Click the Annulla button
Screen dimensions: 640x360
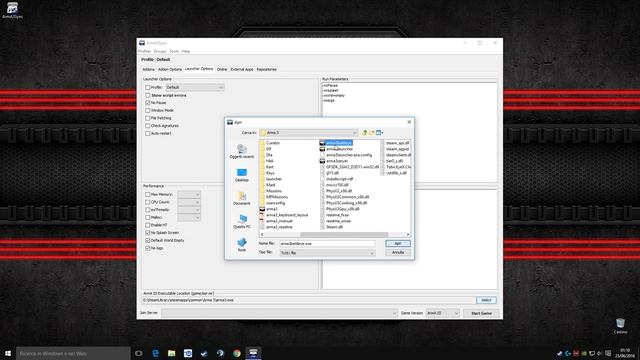tap(398, 253)
